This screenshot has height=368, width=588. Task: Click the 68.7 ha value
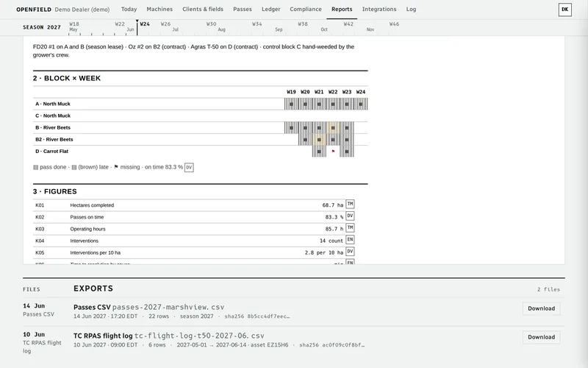click(x=333, y=205)
